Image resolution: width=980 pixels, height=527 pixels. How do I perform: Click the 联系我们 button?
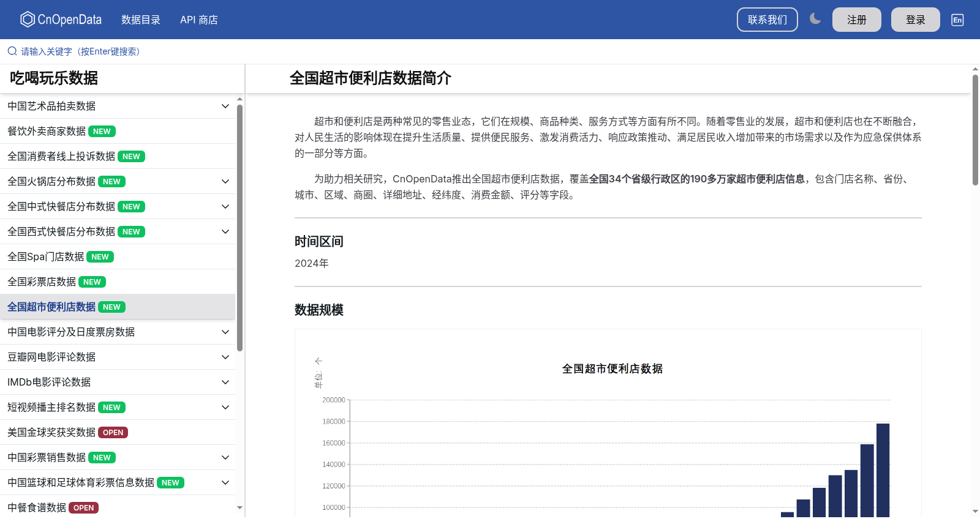[x=767, y=20]
